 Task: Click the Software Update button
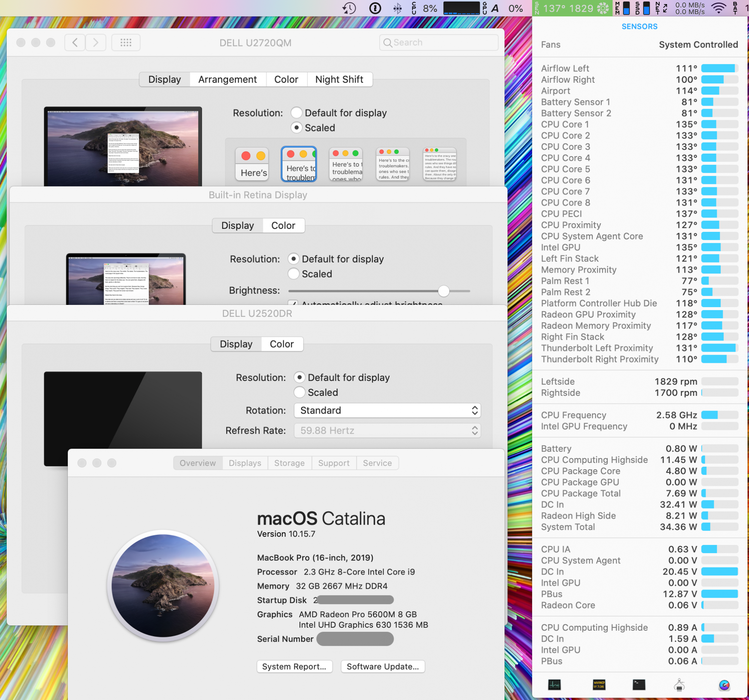pos(382,666)
